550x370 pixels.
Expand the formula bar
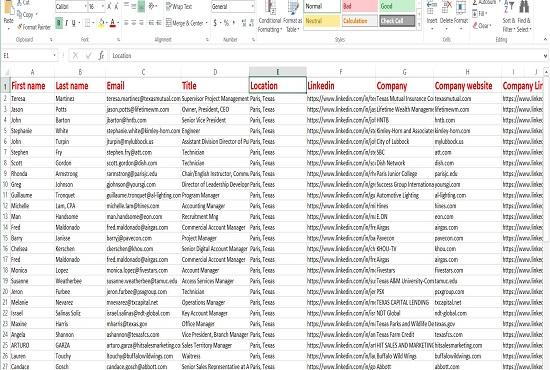click(545, 55)
